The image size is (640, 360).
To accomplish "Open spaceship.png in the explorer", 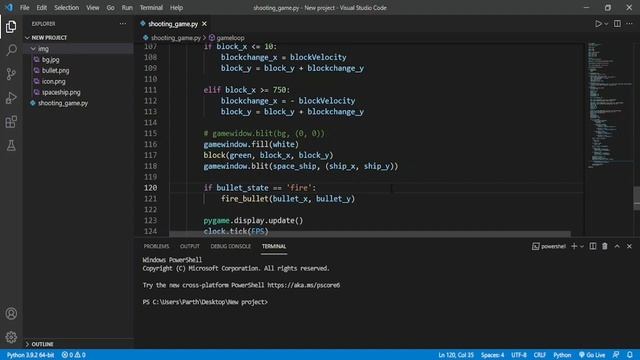I will 61,92.
